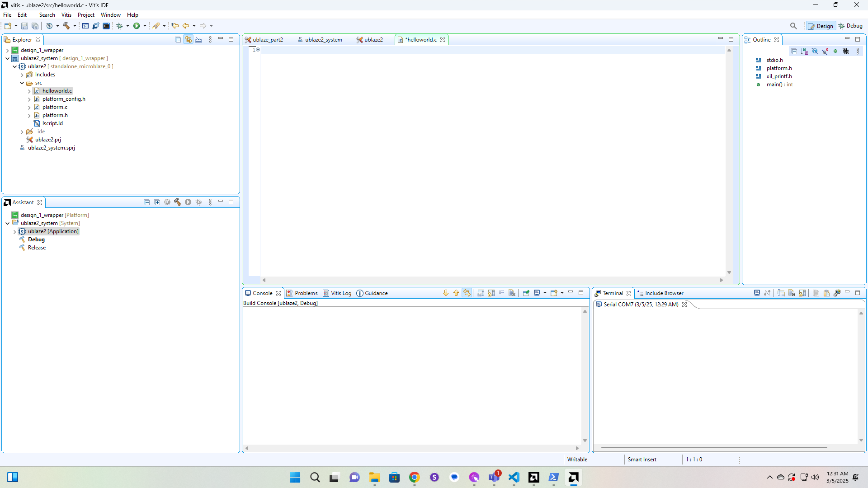
Task: Click the Console vertical scrollbar down arrow
Action: (x=585, y=441)
